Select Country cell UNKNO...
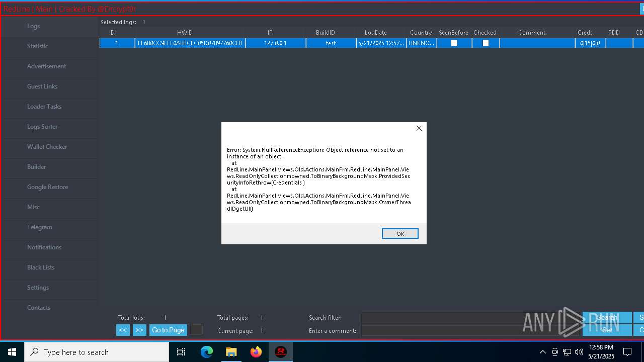Image resolution: width=644 pixels, height=362 pixels. click(421, 43)
